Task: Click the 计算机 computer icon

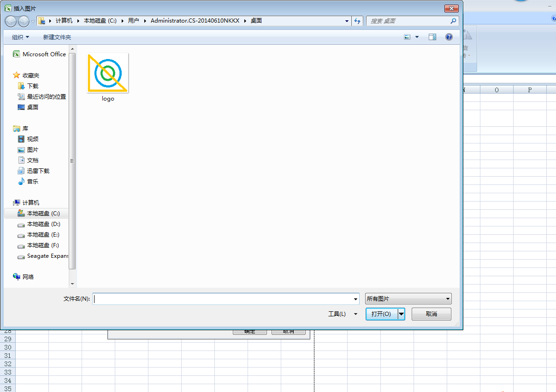Action: point(17,202)
